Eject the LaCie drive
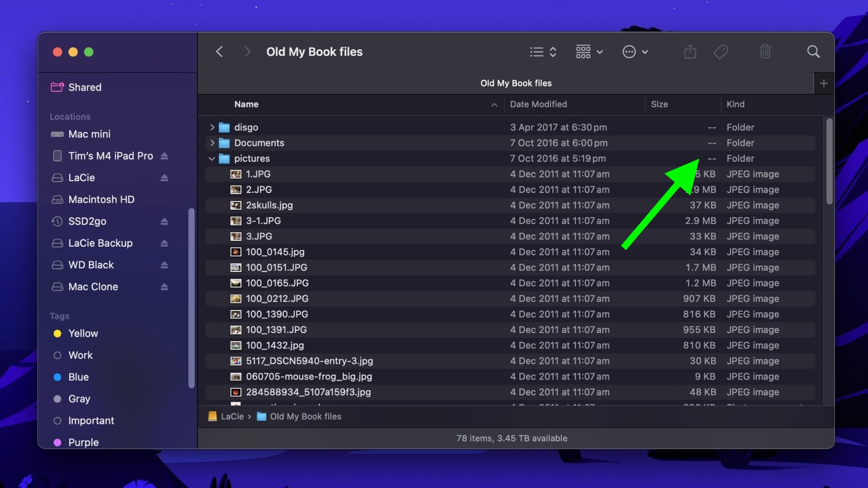868x488 pixels. coord(165,178)
